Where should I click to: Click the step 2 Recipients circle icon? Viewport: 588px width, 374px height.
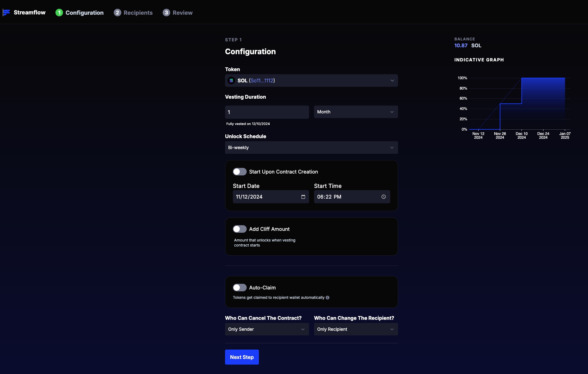coord(117,13)
